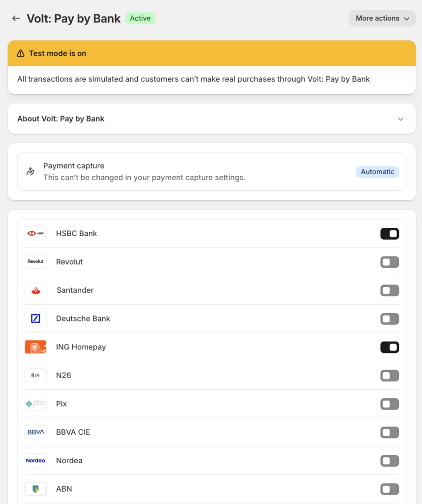
Task: Open the More actions dropdown
Action: pyautogui.click(x=382, y=18)
